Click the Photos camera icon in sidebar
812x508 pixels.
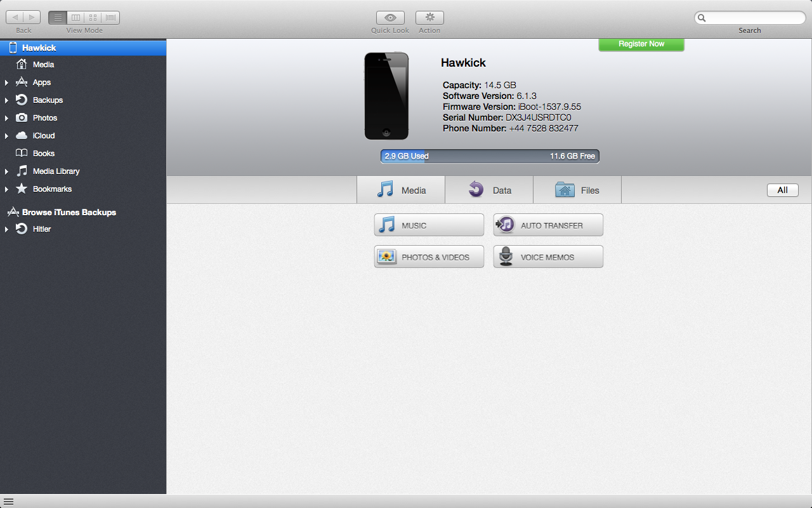(x=22, y=118)
